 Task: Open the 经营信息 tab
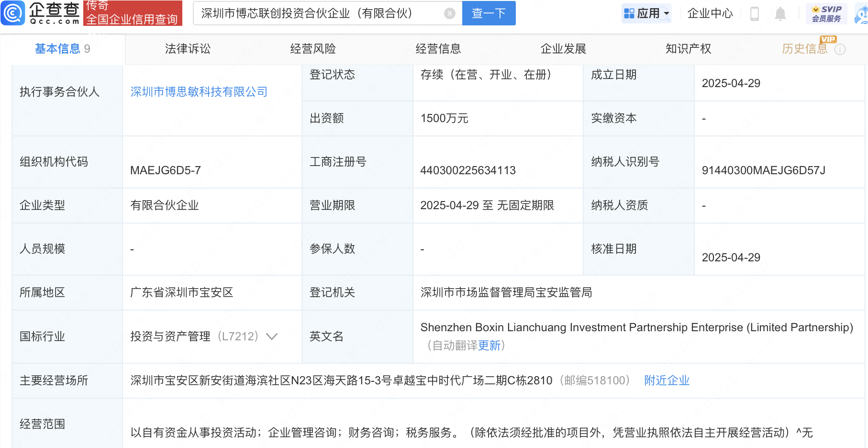pos(438,49)
